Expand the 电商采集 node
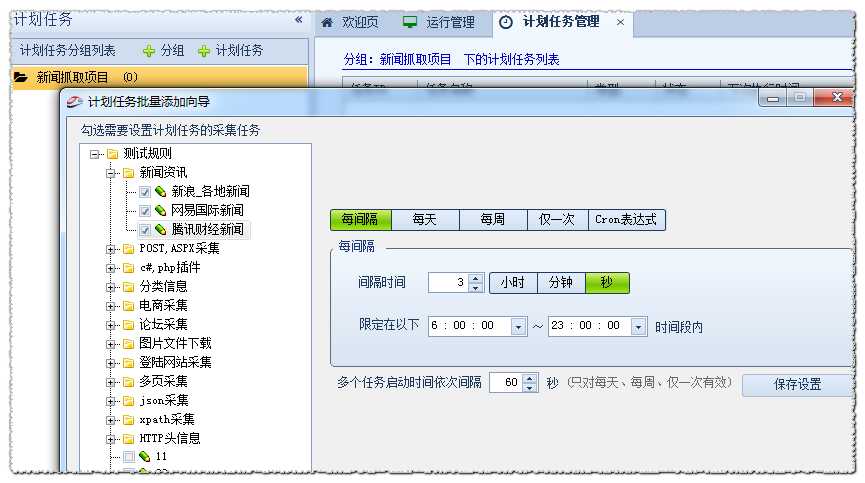865x483 pixels. pyautogui.click(x=110, y=307)
